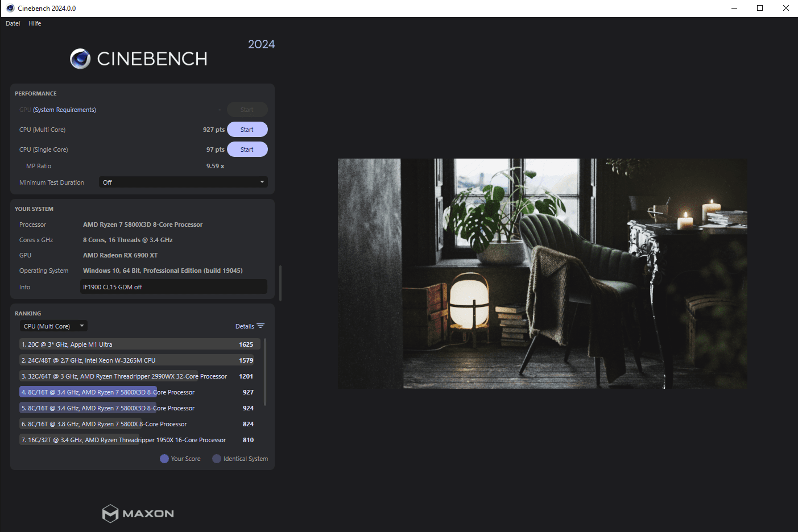This screenshot has width=798, height=532.
Task: Click the Details filter lines icon
Action: 261,326
